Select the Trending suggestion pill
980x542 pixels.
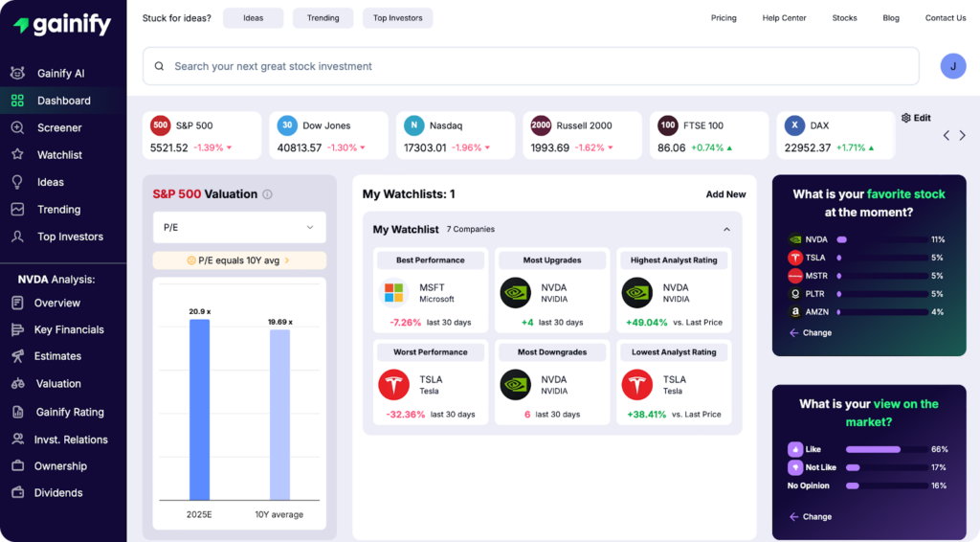(323, 18)
